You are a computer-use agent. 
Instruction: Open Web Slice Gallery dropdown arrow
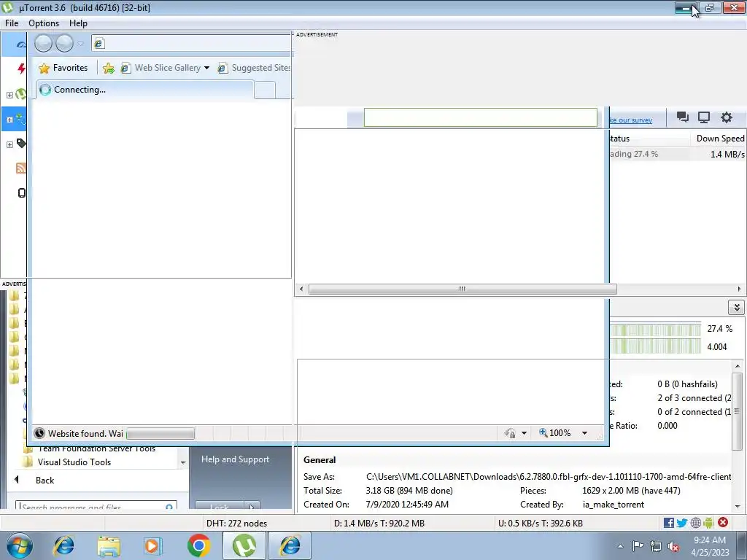206,68
